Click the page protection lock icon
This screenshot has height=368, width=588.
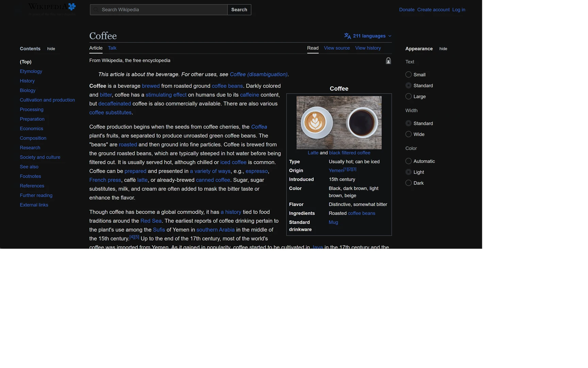pos(388,61)
